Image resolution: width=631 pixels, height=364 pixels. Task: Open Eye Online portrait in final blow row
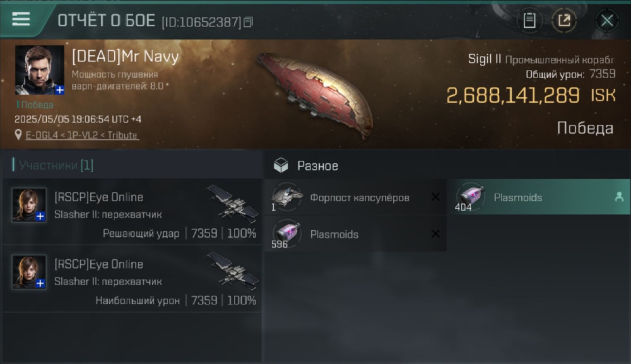click(x=29, y=205)
